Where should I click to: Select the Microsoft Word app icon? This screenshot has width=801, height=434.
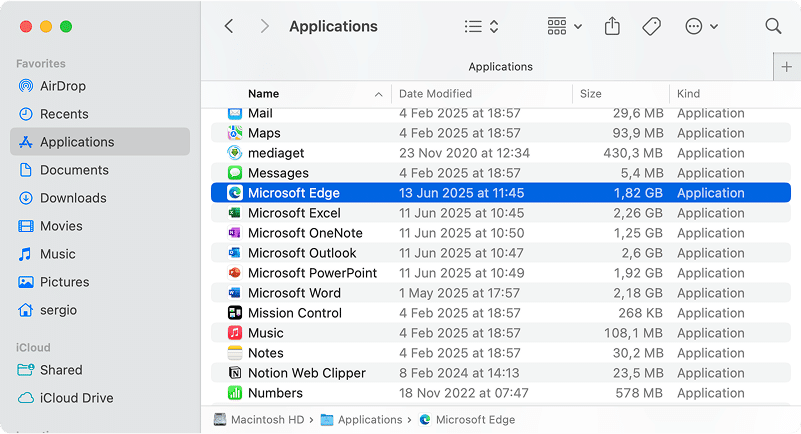[234, 293]
